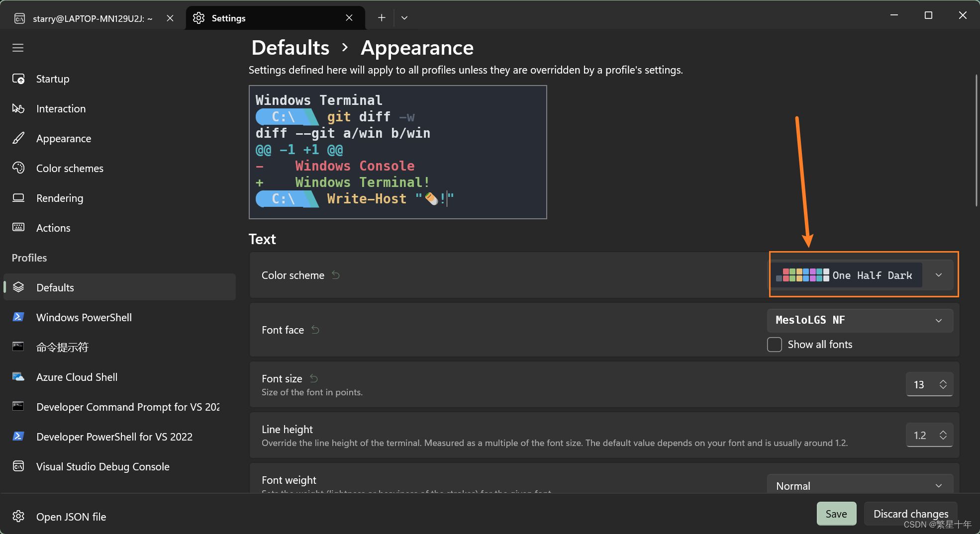The image size is (980, 534).
Task: Click Defaults in the breadcrumb header
Action: 291,48
